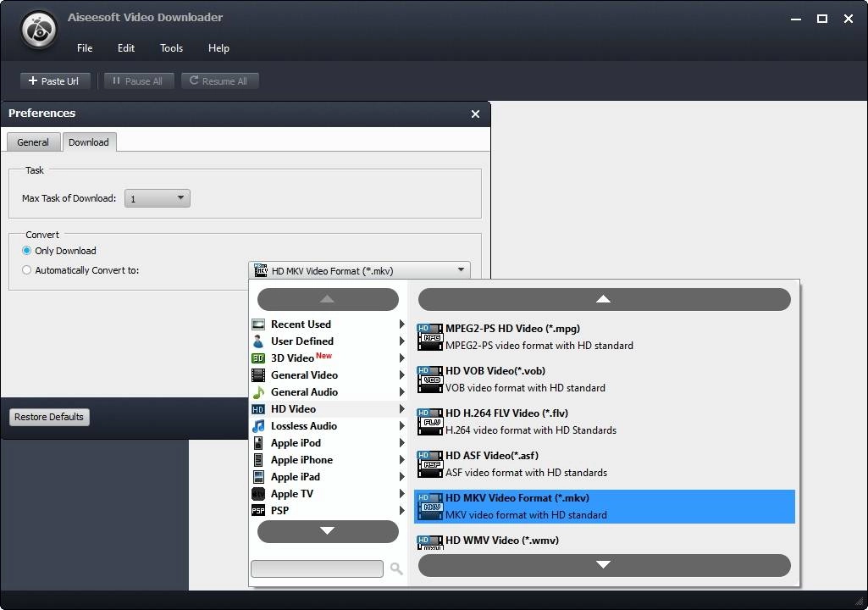Click the format search input field
Image resolution: width=868 pixels, height=610 pixels.
(x=317, y=568)
